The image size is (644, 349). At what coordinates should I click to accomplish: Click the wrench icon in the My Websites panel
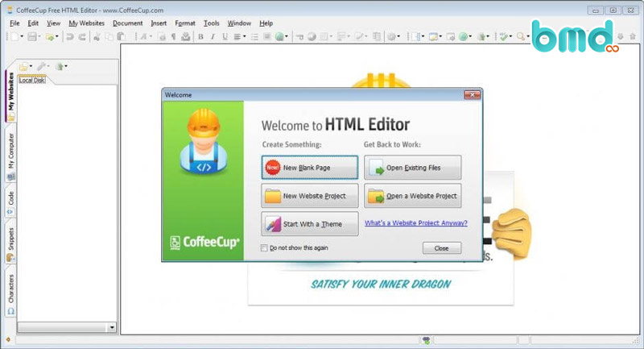tap(42, 66)
